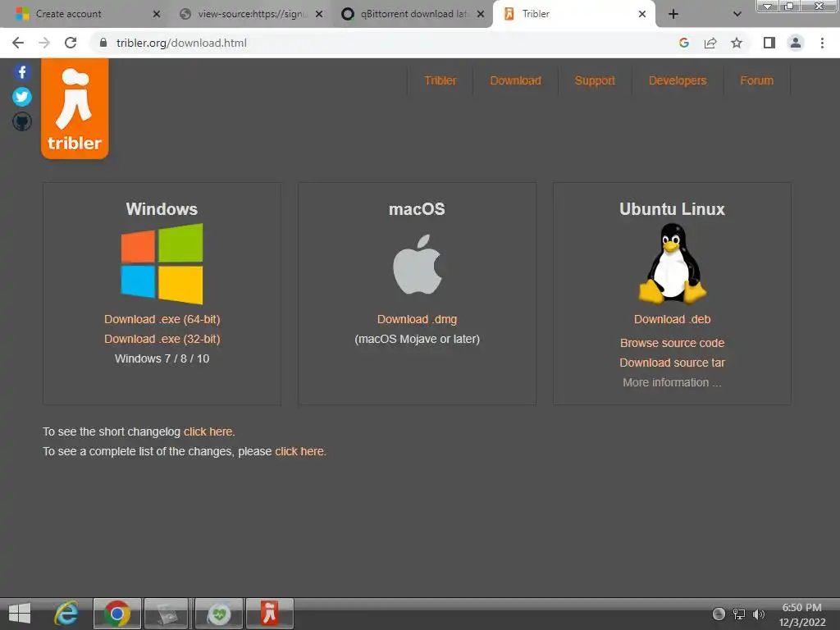Switch to the view-source tab
Viewport: 840px width, 630px height.
pos(249,14)
